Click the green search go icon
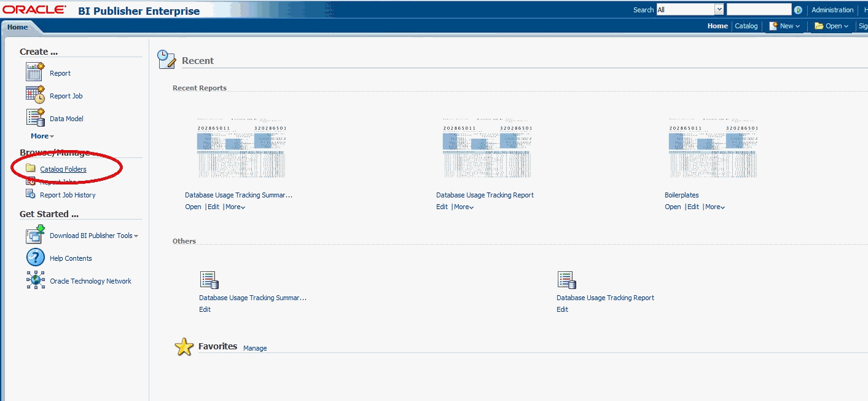The height and width of the screenshot is (401, 868). point(798,10)
